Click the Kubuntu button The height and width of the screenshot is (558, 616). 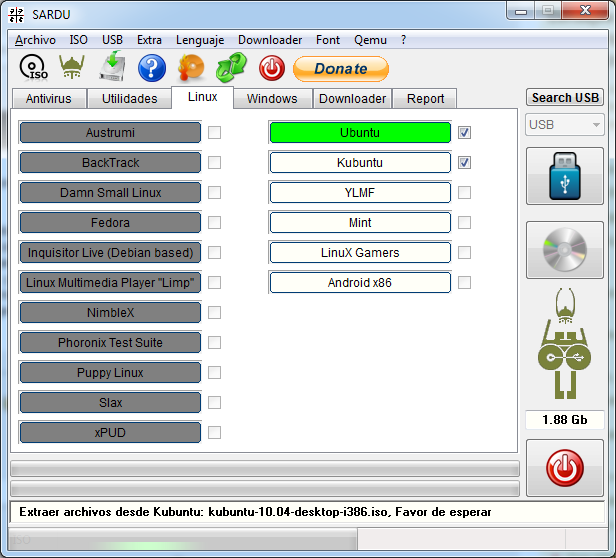point(360,162)
